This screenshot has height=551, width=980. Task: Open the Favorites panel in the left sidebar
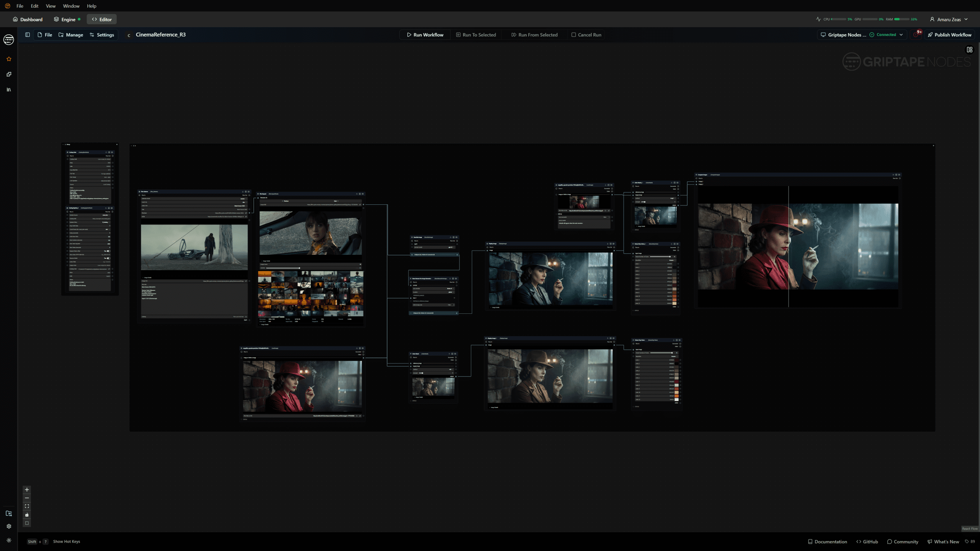point(8,59)
